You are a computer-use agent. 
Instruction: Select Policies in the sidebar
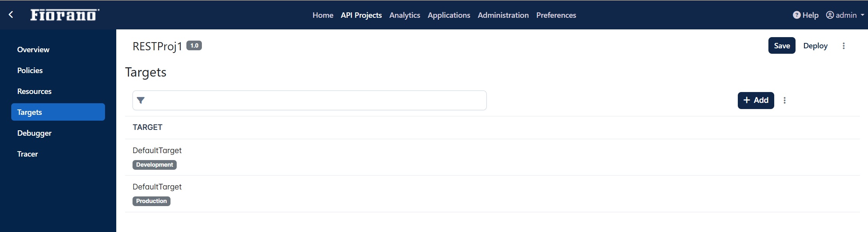pos(58,70)
